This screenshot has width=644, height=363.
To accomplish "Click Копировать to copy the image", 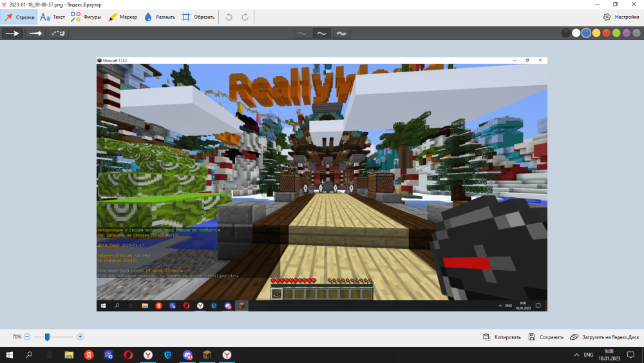I will (502, 337).
